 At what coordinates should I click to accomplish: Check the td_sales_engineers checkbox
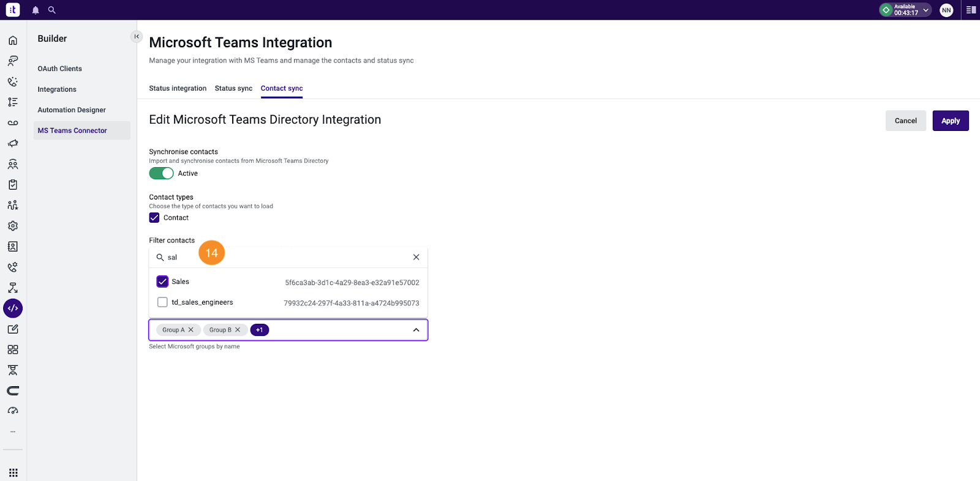(x=162, y=302)
